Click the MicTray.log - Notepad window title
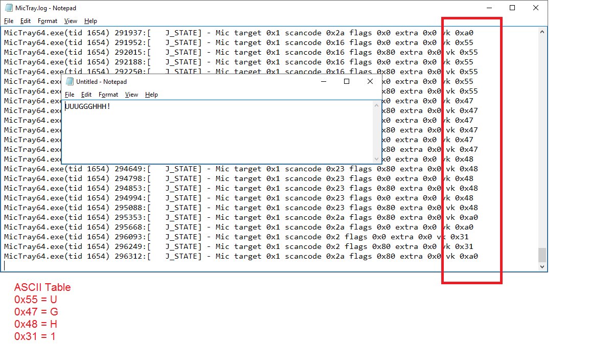The width and height of the screenshot is (612, 364). pos(46,8)
